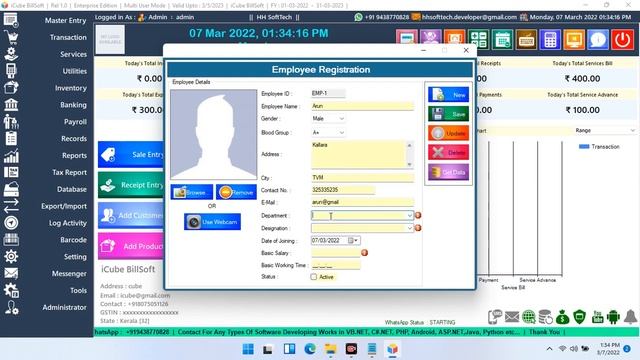Open the Department combo box list
Screen dimensions: 640x360
click(x=409, y=216)
